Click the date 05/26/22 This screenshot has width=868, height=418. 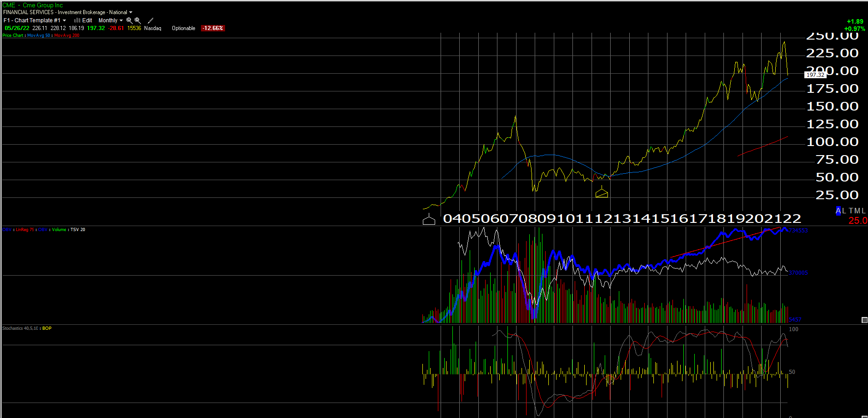pos(17,28)
